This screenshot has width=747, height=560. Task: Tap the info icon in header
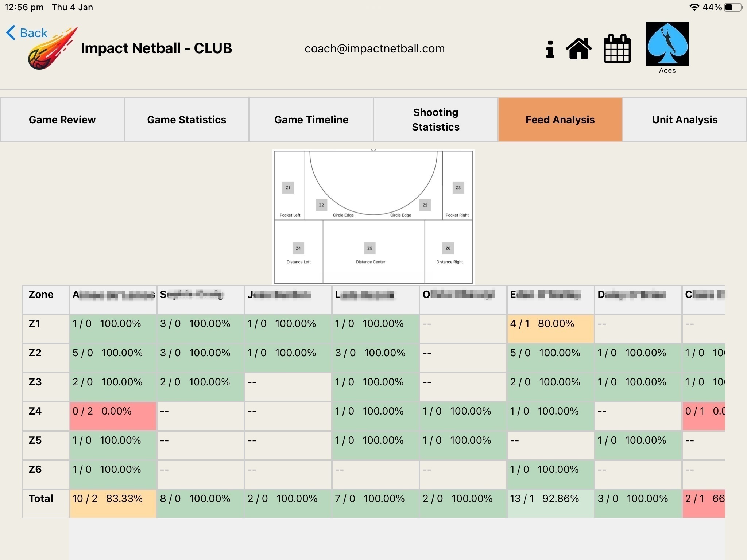click(550, 49)
